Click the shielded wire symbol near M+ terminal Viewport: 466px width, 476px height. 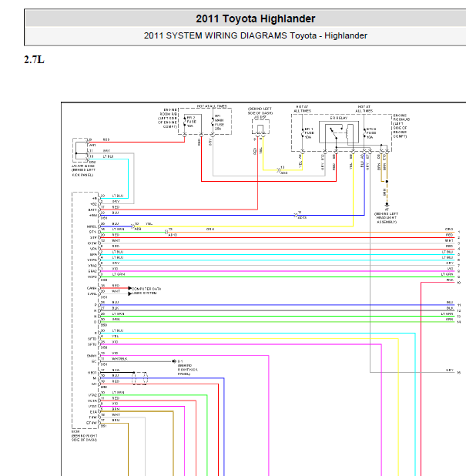[139, 378]
